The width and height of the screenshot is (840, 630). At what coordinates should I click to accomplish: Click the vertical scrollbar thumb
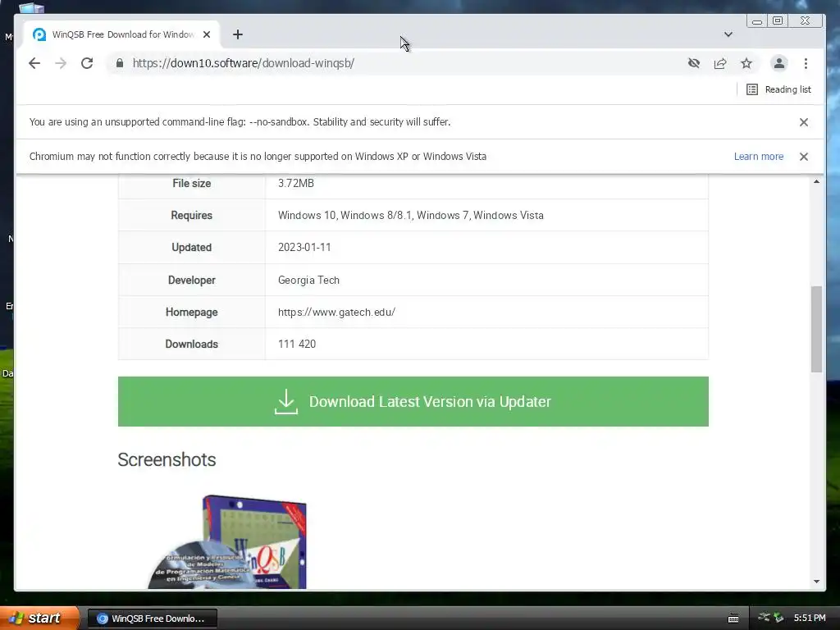pos(816,329)
